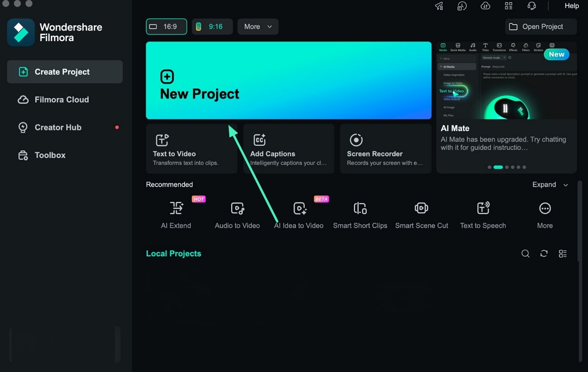This screenshot has width=588, height=372.
Task: Select the last carousel page dot
Action: click(x=524, y=167)
